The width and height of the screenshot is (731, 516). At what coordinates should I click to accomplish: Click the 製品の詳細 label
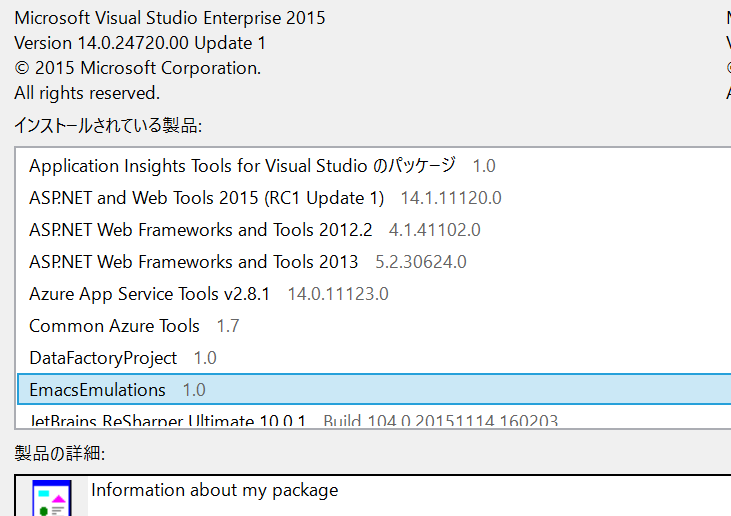click(x=60, y=453)
